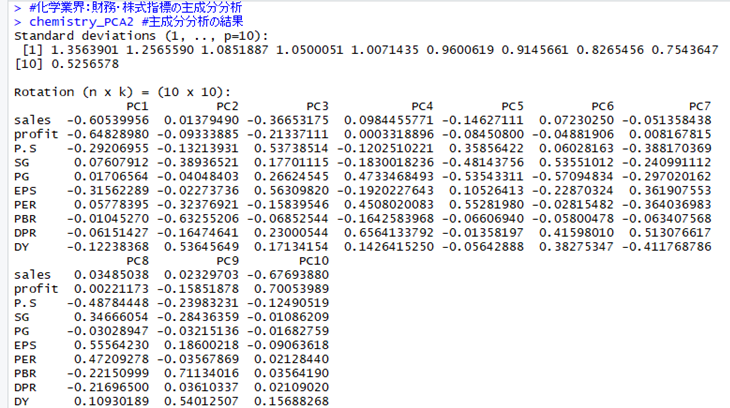Select the EPS label beside -0.31562289
The image size is (730, 408).
[25, 191]
